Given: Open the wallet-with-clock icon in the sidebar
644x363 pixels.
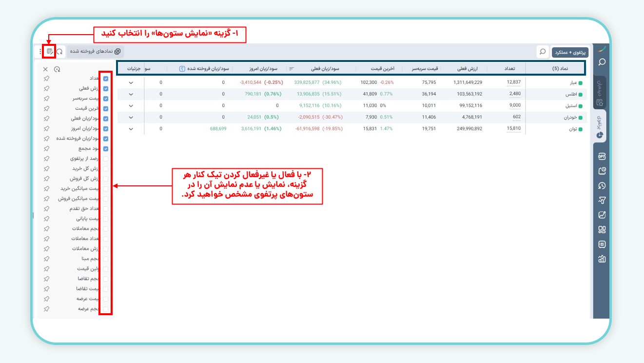Looking at the screenshot, I should pyautogui.click(x=602, y=171).
